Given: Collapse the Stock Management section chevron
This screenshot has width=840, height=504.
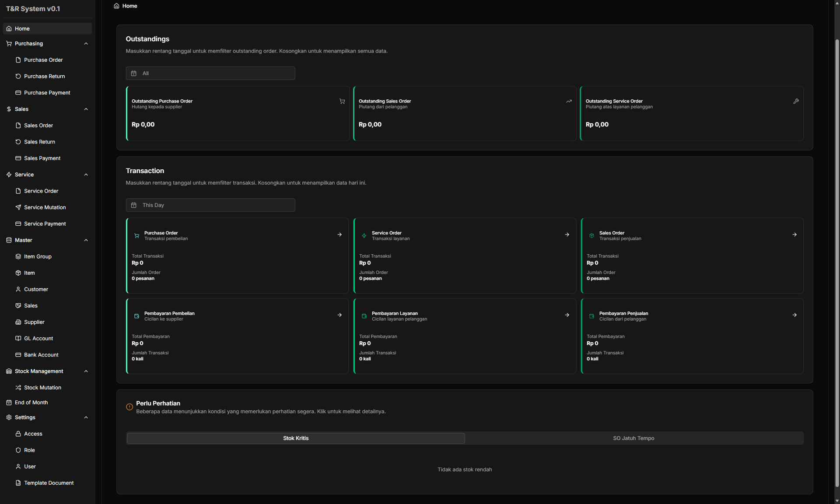Looking at the screenshot, I should click(86, 371).
